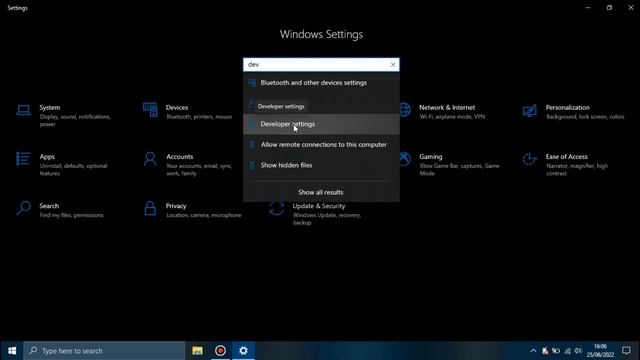This screenshot has width=640, height=360.
Task: Open the notification action center icon
Action: point(626,351)
